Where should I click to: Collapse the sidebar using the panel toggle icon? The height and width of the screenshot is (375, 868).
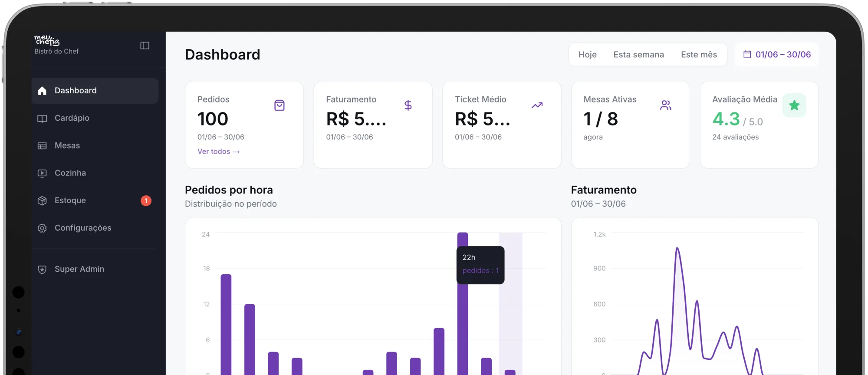[145, 46]
